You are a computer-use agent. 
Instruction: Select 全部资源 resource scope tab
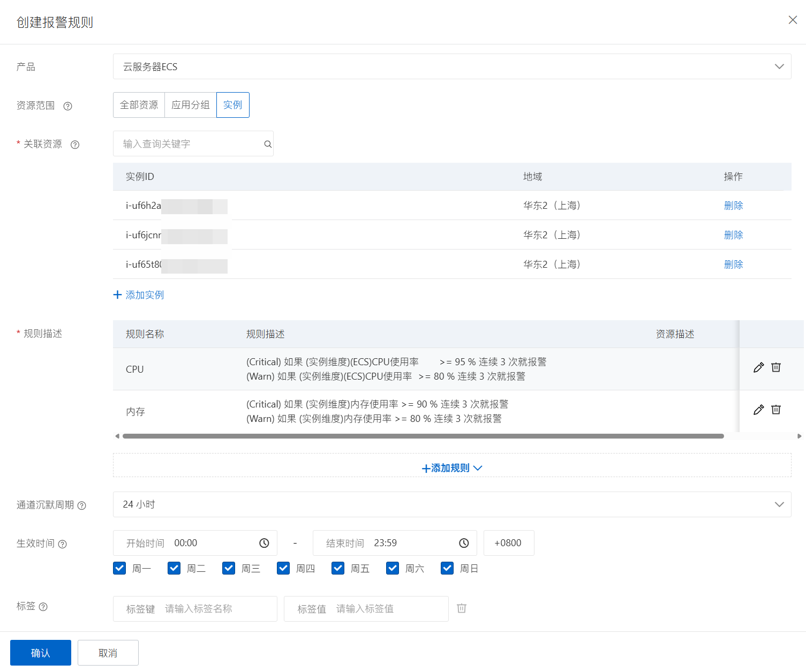[139, 105]
